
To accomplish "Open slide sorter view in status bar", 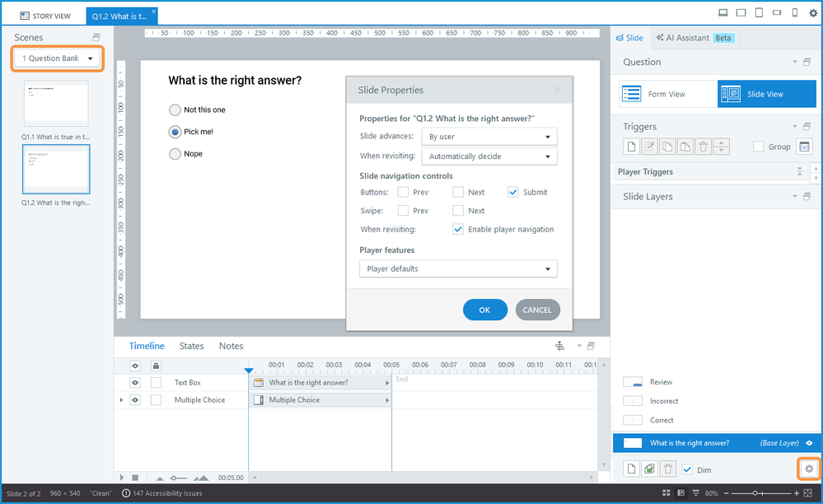I will click(x=666, y=493).
